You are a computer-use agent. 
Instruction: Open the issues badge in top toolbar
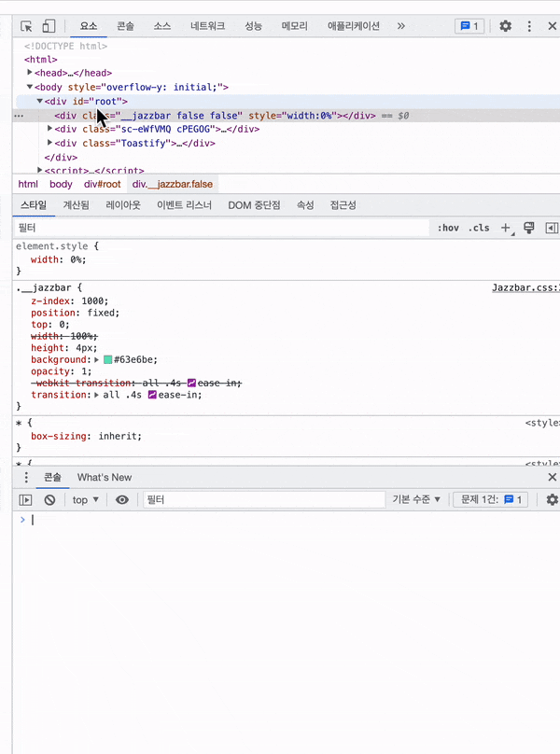[x=469, y=26]
